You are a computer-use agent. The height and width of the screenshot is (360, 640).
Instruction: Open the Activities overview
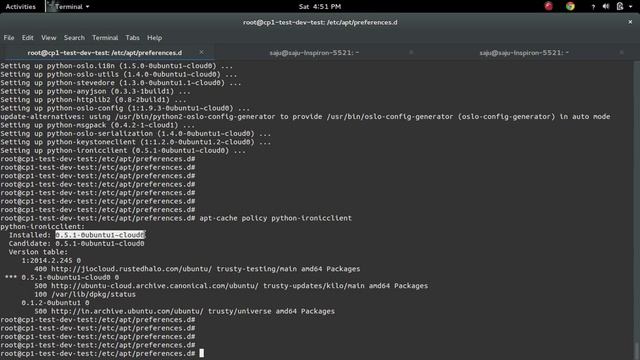point(20,7)
